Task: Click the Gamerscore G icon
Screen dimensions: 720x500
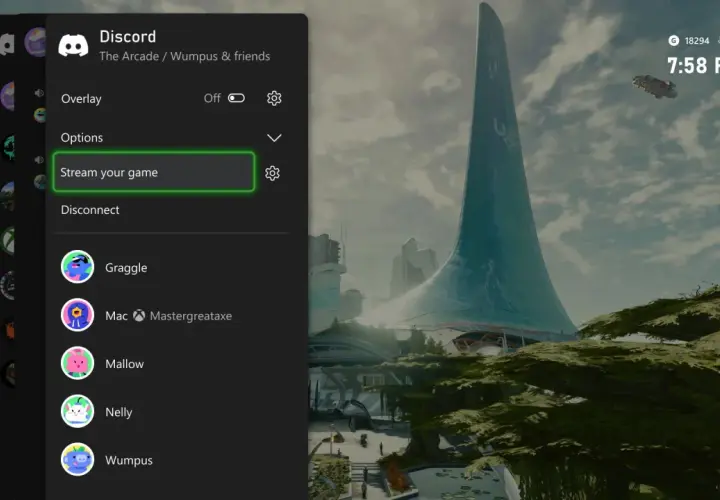Action: (674, 41)
